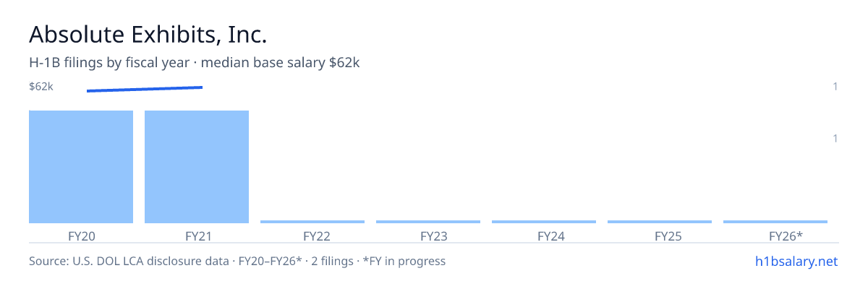Click the FY26* axis label
868x289 pixels.
point(775,236)
